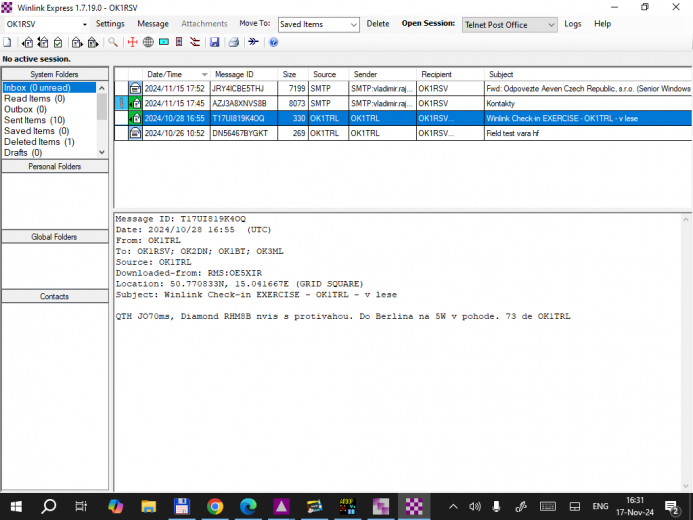Select the Saved Items folder in list
This screenshot has height=520, width=693.
(37, 131)
